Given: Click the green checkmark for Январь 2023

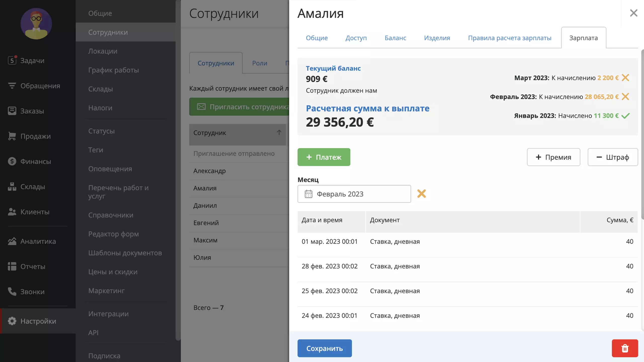Looking at the screenshot, I should point(625,116).
